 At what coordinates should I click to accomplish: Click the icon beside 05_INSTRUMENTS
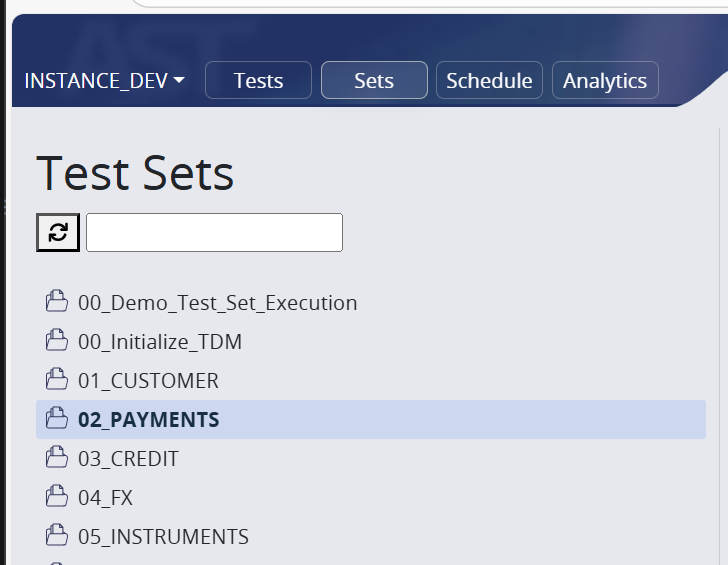point(57,535)
